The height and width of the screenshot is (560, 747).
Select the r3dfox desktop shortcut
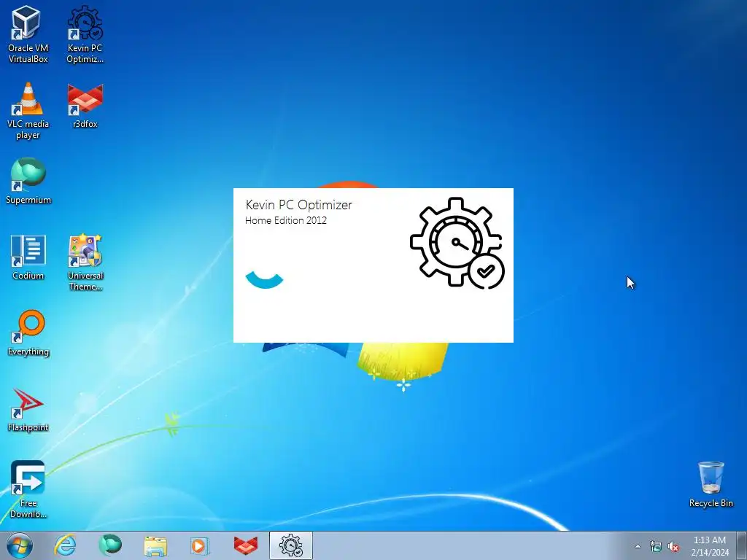[x=85, y=106]
